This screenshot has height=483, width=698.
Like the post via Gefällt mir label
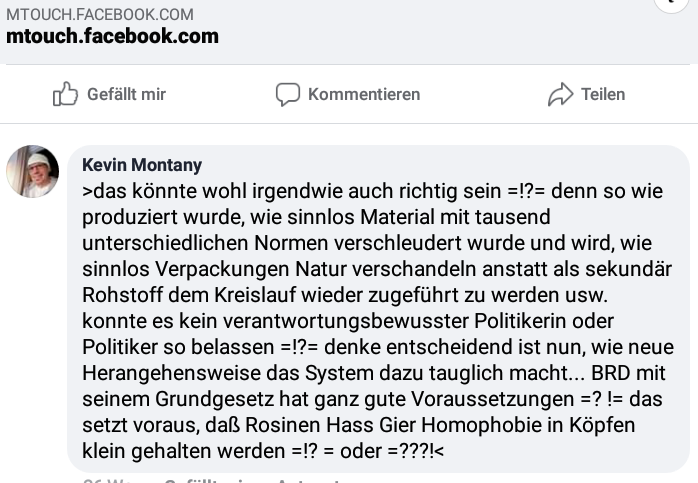pos(126,94)
